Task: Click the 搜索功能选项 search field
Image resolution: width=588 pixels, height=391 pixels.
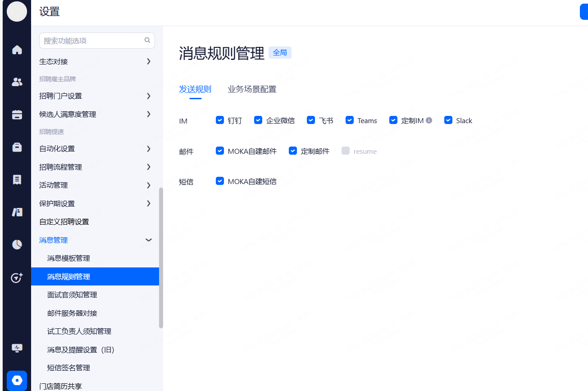Action: point(92,41)
